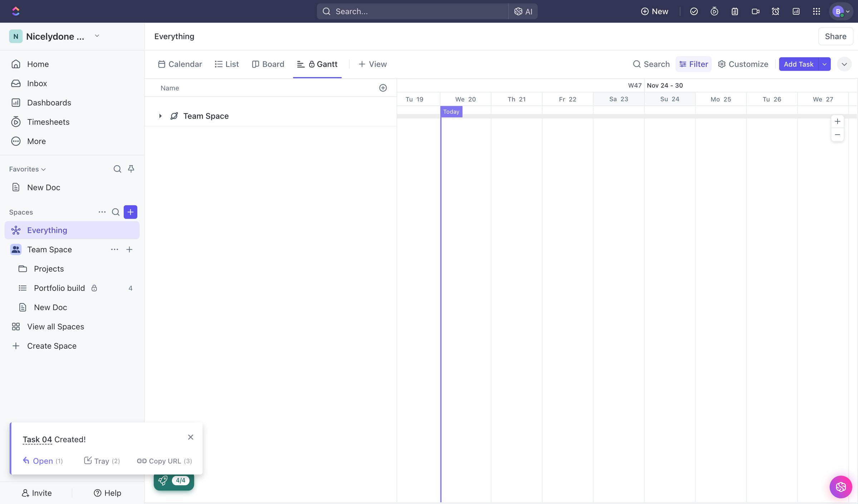Close the Task 04 Created notification
Screen dimensions: 858x504
click(x=191, y=437)
